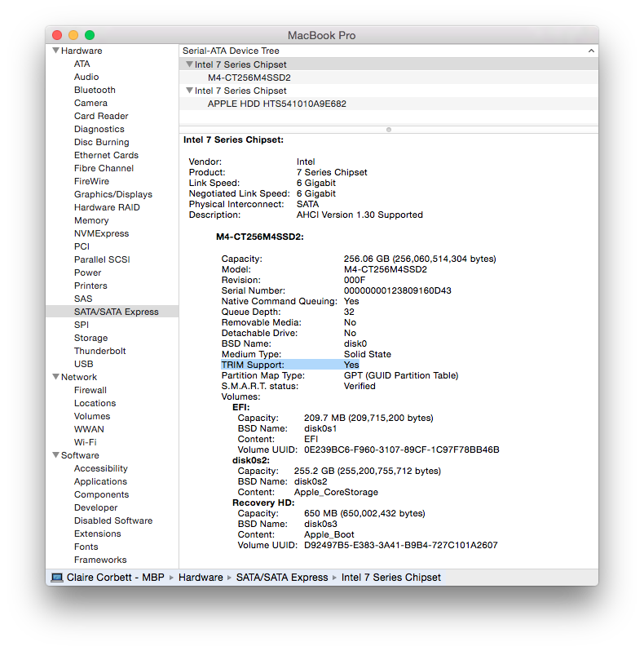Screen dimensions: 644x651
Task: Click the yellow minimize window button
Action: pos(73,35)
